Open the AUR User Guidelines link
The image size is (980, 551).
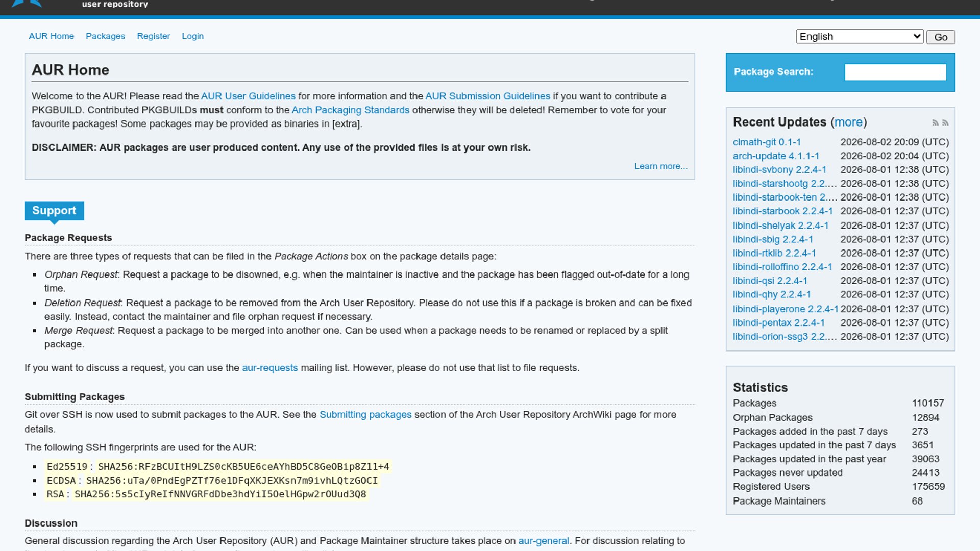point(248,96)
